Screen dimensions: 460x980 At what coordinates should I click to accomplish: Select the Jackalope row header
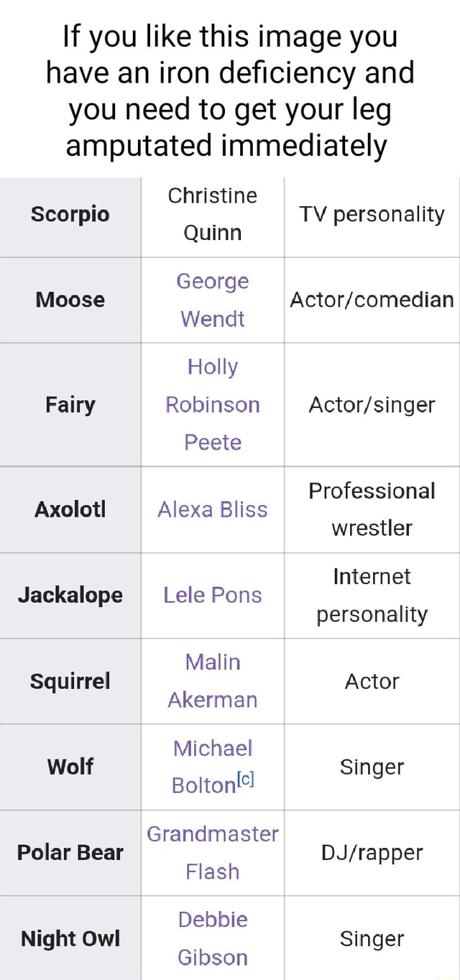70,595
